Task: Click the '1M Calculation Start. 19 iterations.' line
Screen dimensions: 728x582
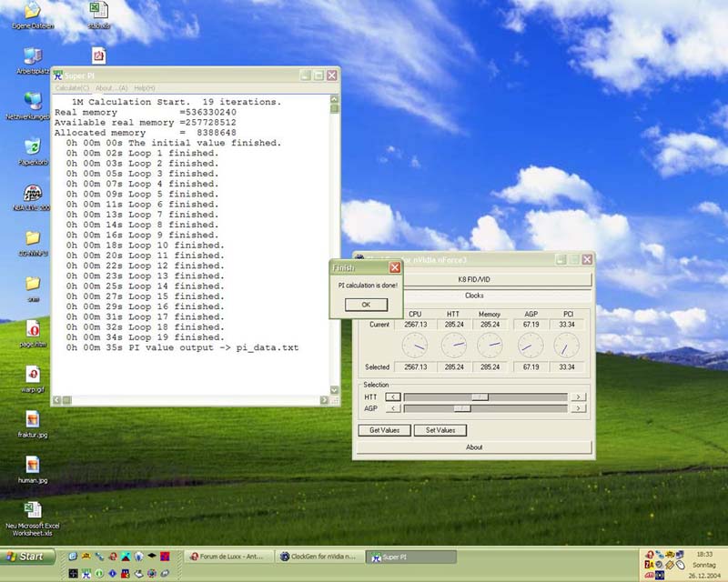Action: pos(177,102)
